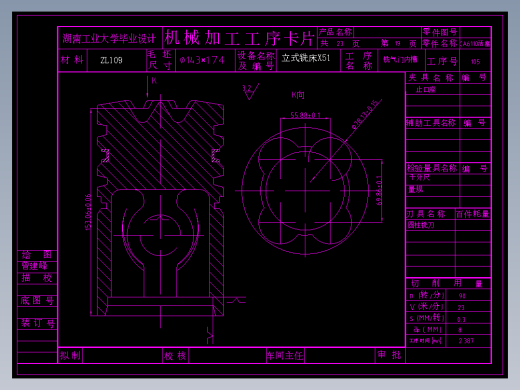Click the 拟制 label in bottom row
The height and width of the screenshot is (390, 520).
click(70, 356)
